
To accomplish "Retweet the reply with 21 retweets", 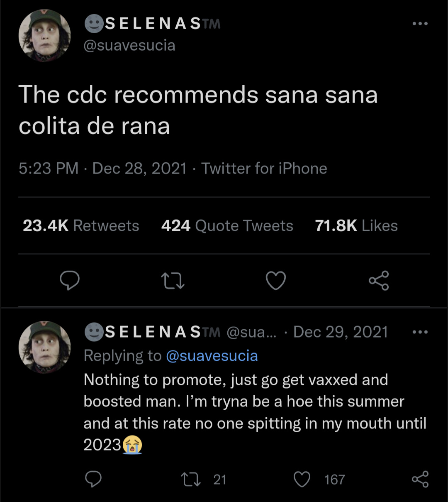I will click(192, 479).
